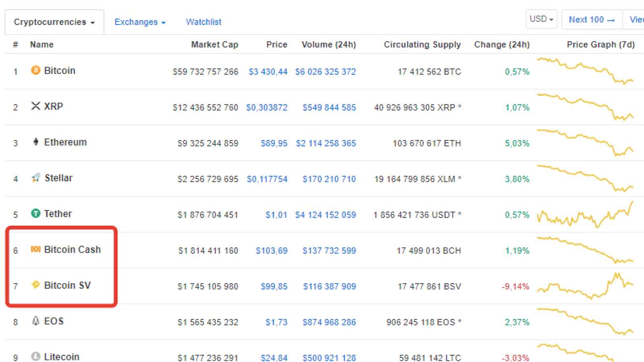Open EOS 7d price graph
This screenshot has width=644, height=362.
tap(585, 321)
